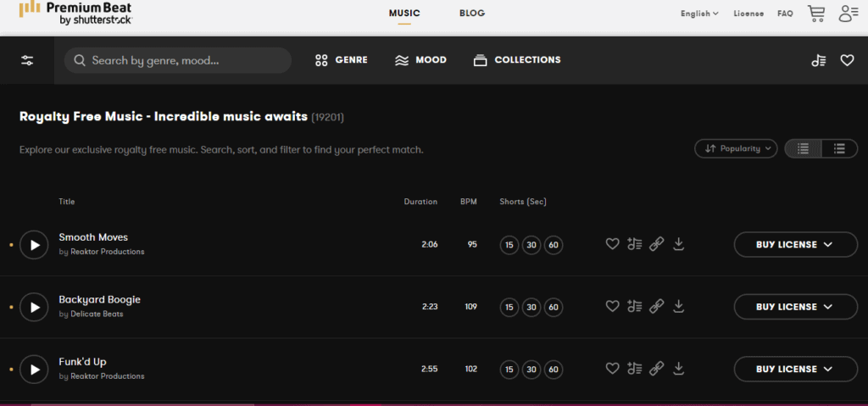Add Smooth Moves to a playlist

click(634, 244)
